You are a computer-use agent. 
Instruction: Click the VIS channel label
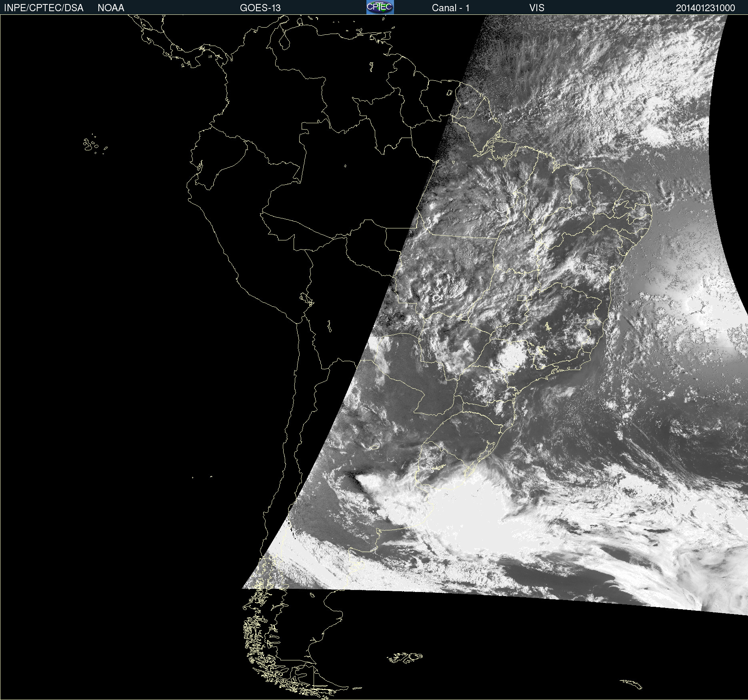537,8
